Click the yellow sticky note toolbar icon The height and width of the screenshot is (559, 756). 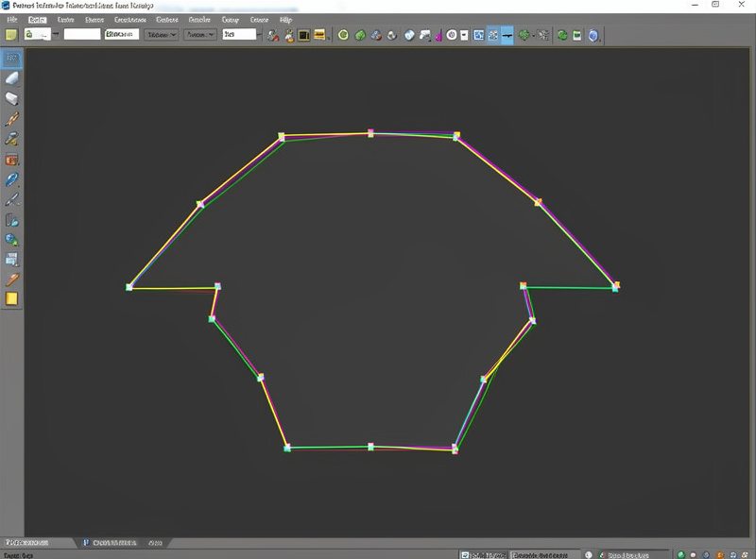[x=11, y=35]
